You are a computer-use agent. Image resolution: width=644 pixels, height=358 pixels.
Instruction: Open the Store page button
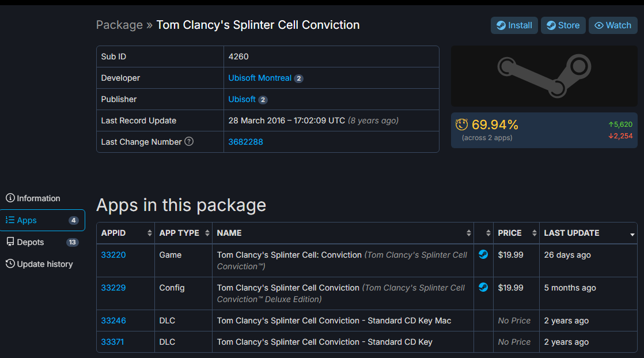[x=563, y=25]
